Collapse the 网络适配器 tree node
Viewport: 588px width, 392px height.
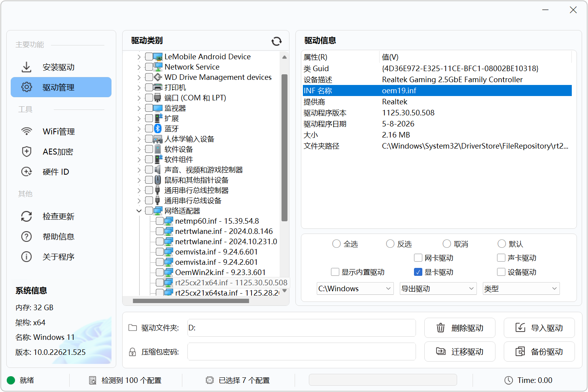139,211
